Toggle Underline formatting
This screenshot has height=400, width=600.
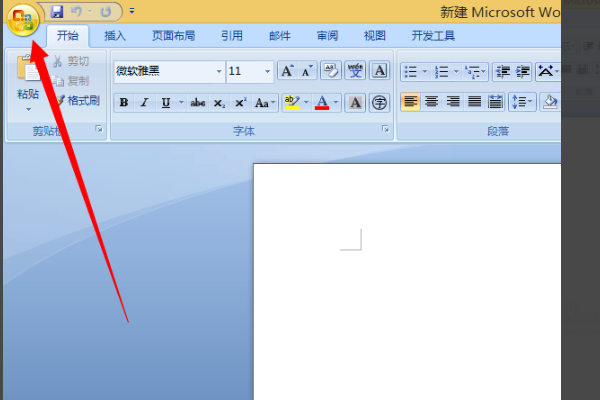[166, 103]
